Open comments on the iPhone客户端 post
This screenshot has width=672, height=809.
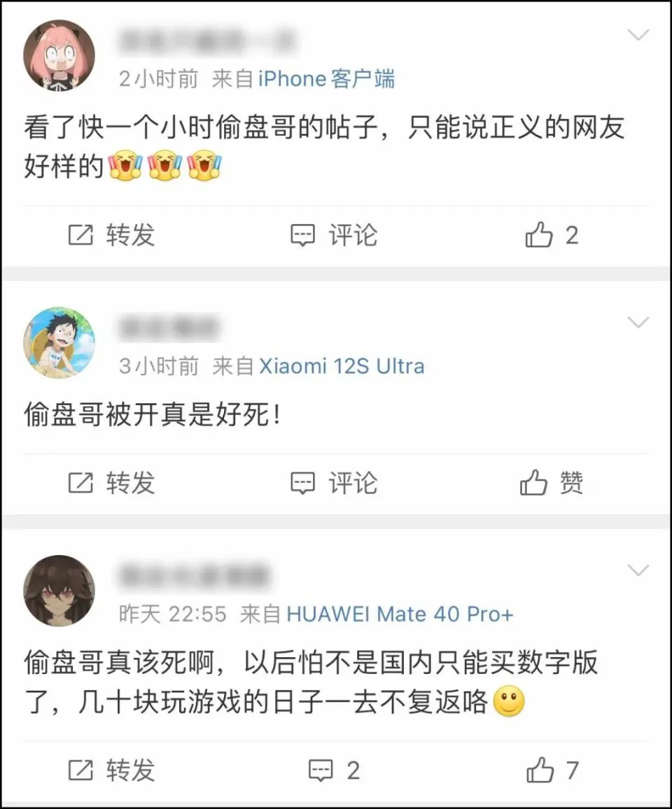[x=334, y=235]
